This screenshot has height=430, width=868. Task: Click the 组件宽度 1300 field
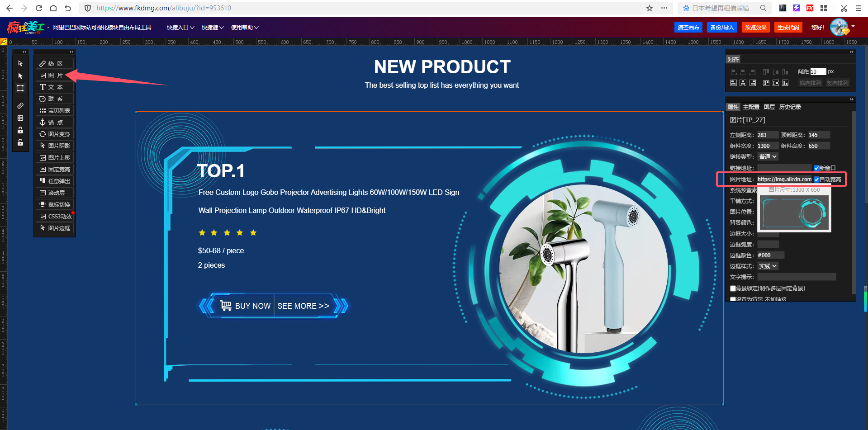pyautogui.click(x=768, y=146)
